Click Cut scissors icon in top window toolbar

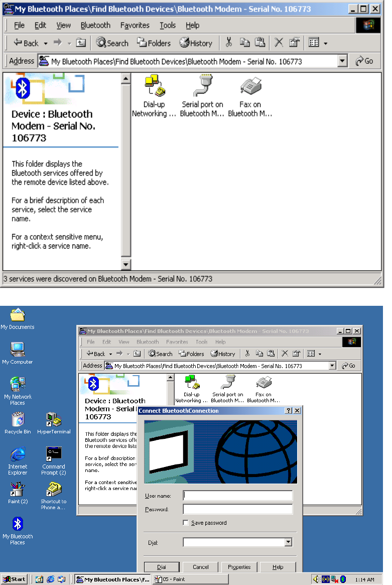pos(229,43)
